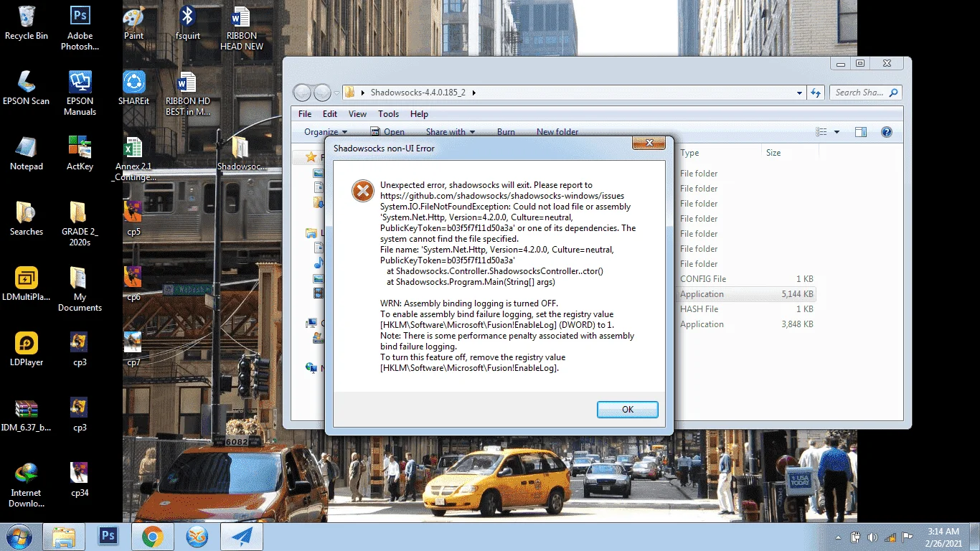Viewport: 980px width, 551px height.
Task: Expand the breadcrumb arrow after Shadowsocks-4.4.0.185_2
Action: [x=473, y=93]
